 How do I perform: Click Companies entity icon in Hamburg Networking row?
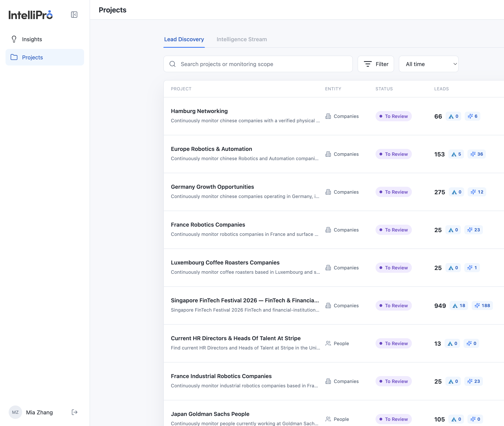328,116
